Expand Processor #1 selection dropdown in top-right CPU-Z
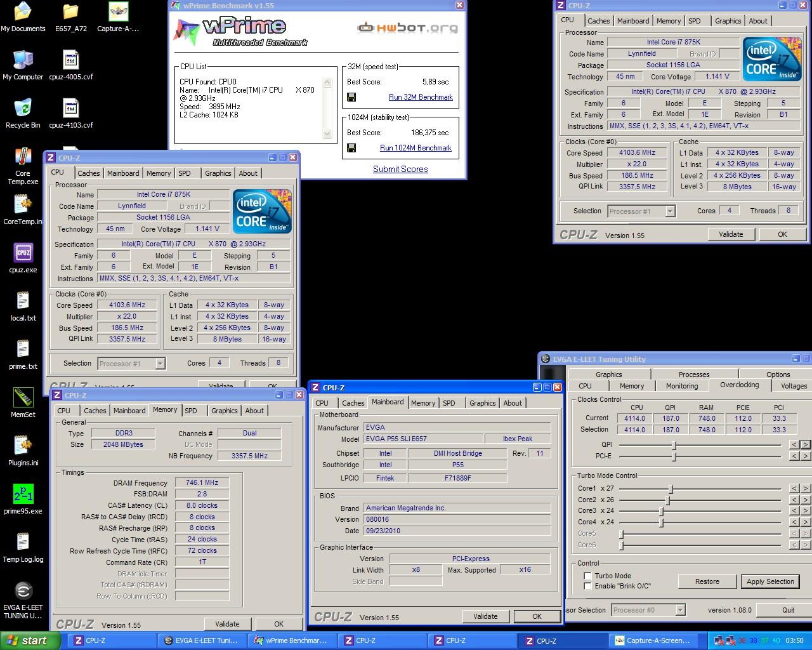812x650 pixels. 671,211
